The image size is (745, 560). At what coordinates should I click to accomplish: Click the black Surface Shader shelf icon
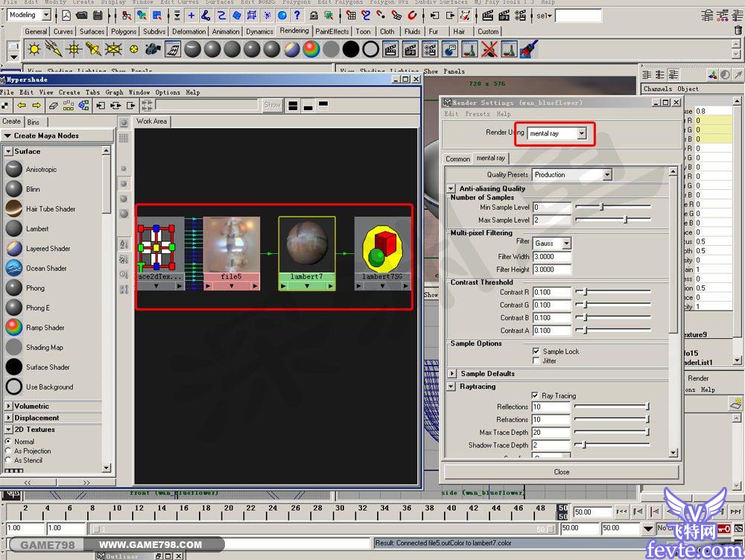pos(351,49)
